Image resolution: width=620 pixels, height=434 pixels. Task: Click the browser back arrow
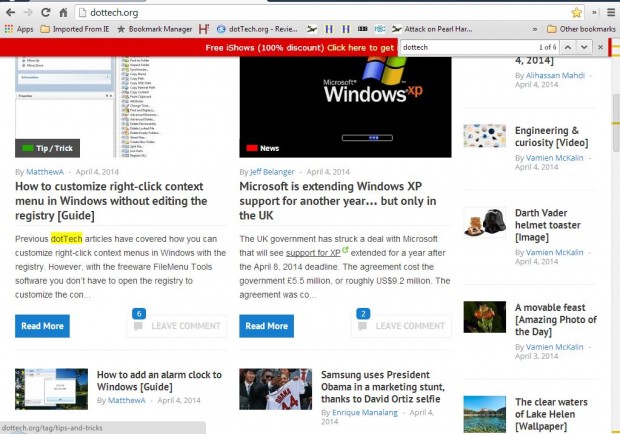[x=9, y=12]
